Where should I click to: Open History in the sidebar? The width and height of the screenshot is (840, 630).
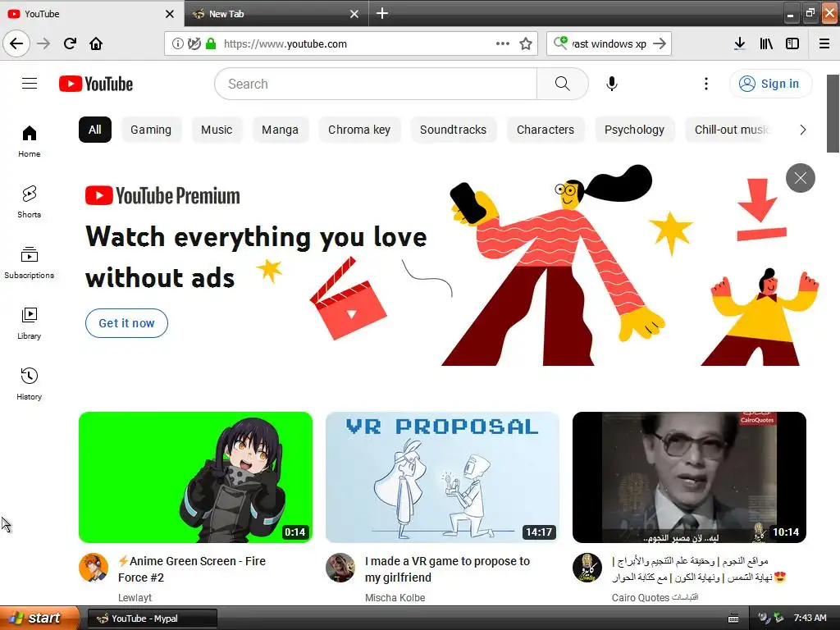[29, 384]
